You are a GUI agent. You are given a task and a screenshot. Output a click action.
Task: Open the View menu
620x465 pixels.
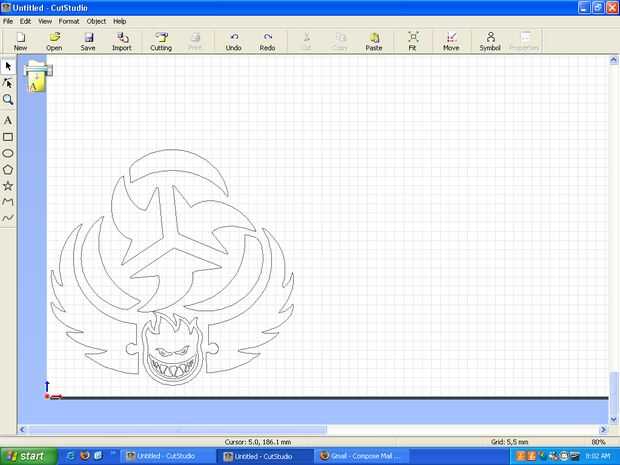coord(45,21)
